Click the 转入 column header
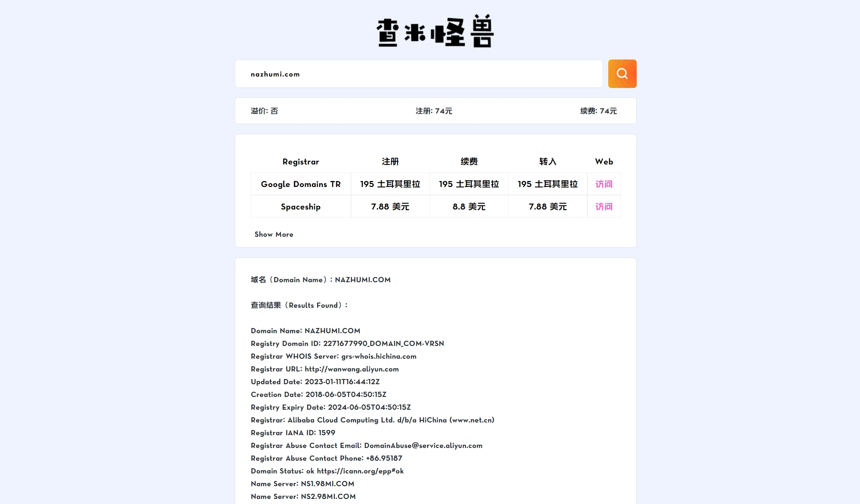 click(547, 161)
